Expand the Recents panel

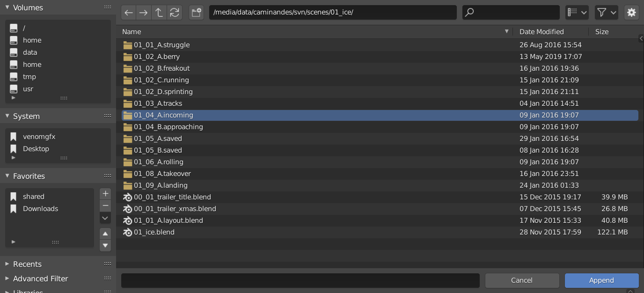(7, 264)
